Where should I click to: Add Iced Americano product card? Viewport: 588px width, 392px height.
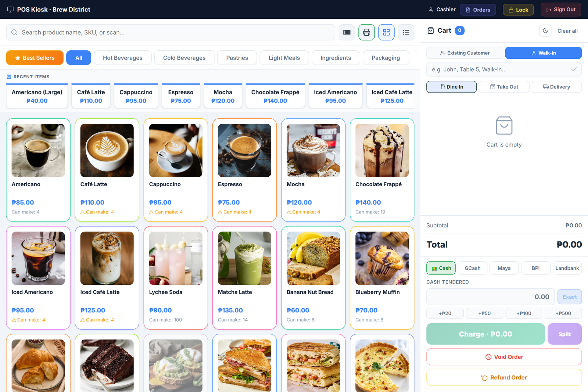tap(38, 278)
